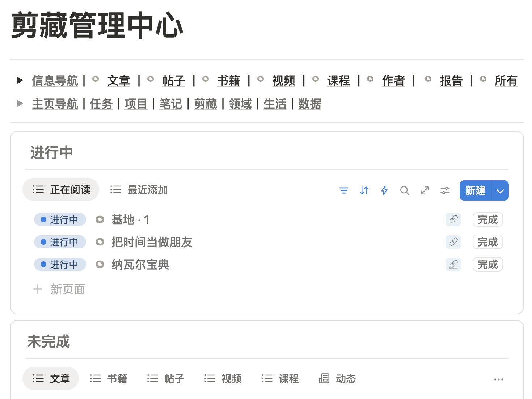Switch to the 最近添加 view tab
Screen dimensions: 532x399
tap(139, 190)
